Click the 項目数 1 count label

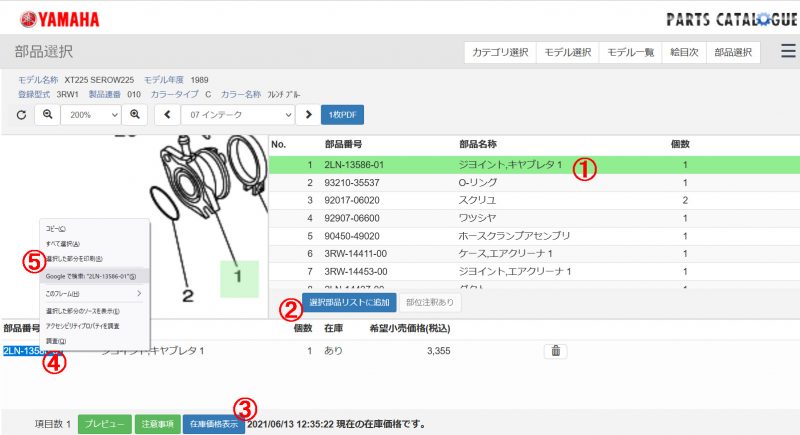click(53, 424)
